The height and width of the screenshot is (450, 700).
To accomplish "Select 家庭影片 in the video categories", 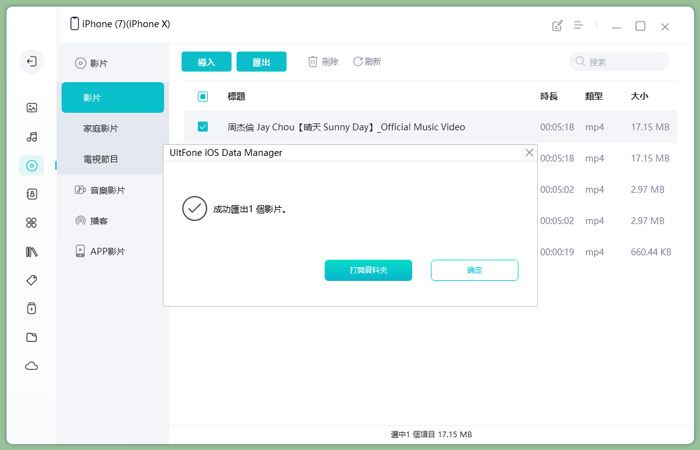I will click(101, 129).
